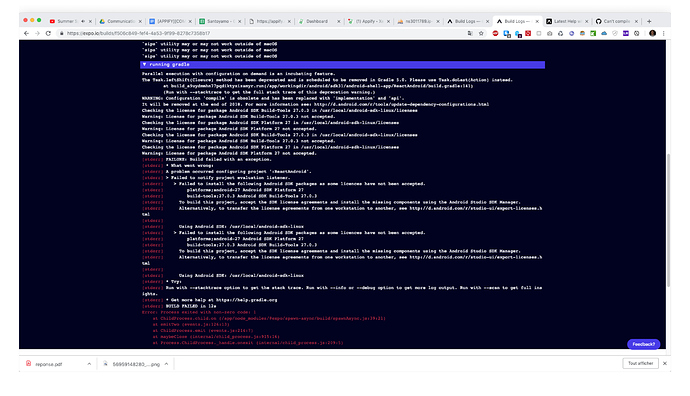Open the red stop-sign adblock extension
The height and width of the screenshot is (396, 690).
tap(495, 33)
